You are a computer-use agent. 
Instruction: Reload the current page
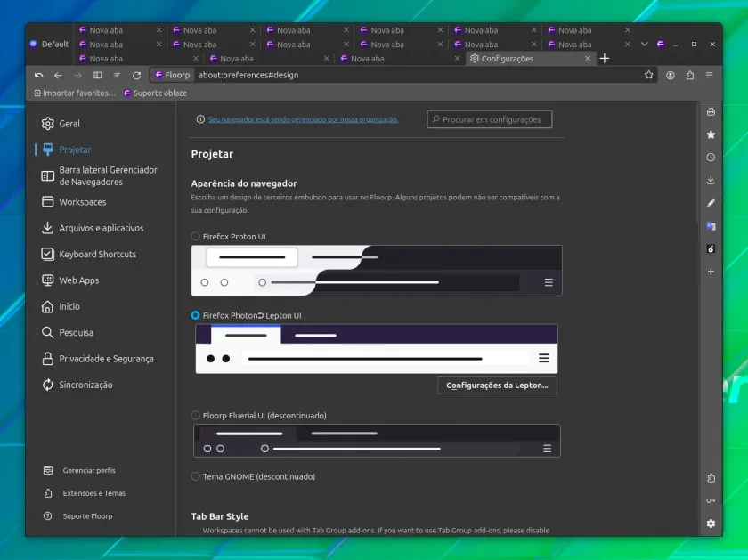point(136,75)
